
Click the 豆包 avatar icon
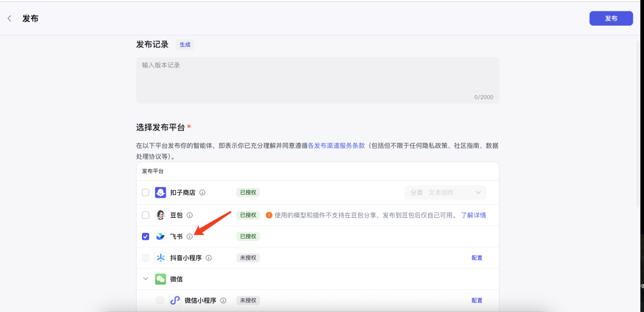pyautogui.click(x=160, y=215)
